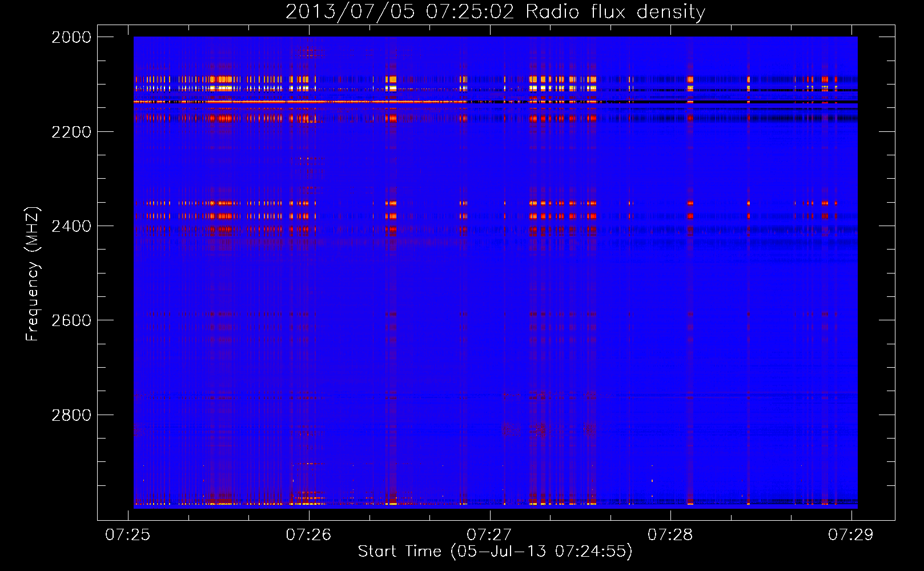Select the 07:26 time axis label
Image resolution: width=924 pixels, height=571 pixels.
point(308,534)
